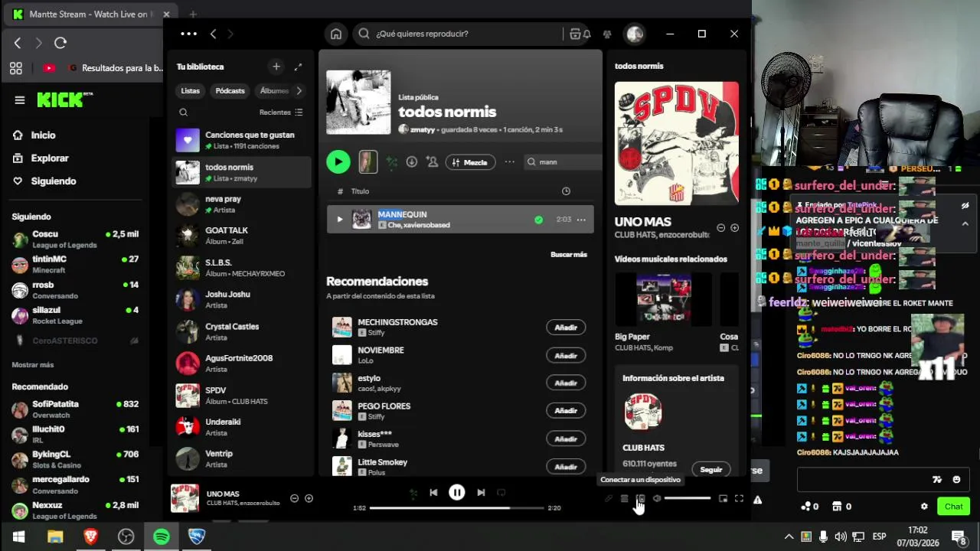Viewport: 980px width, 551px height.
Task: Open the Spotify three-dot app menu
Action: (x=188, y=34)
